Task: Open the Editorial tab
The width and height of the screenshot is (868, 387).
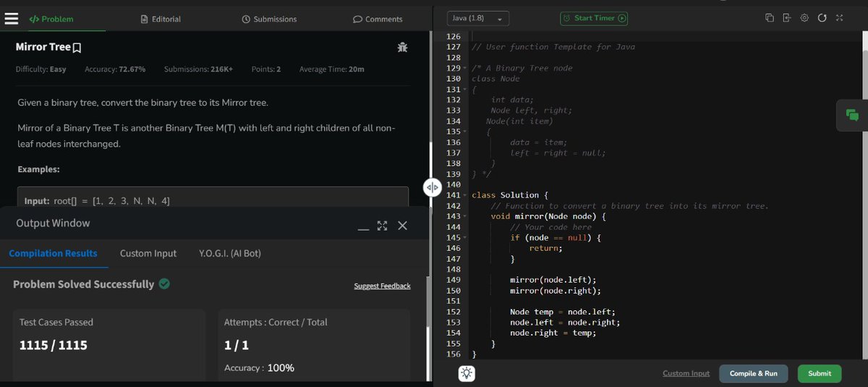Action: tap(161, 19)
